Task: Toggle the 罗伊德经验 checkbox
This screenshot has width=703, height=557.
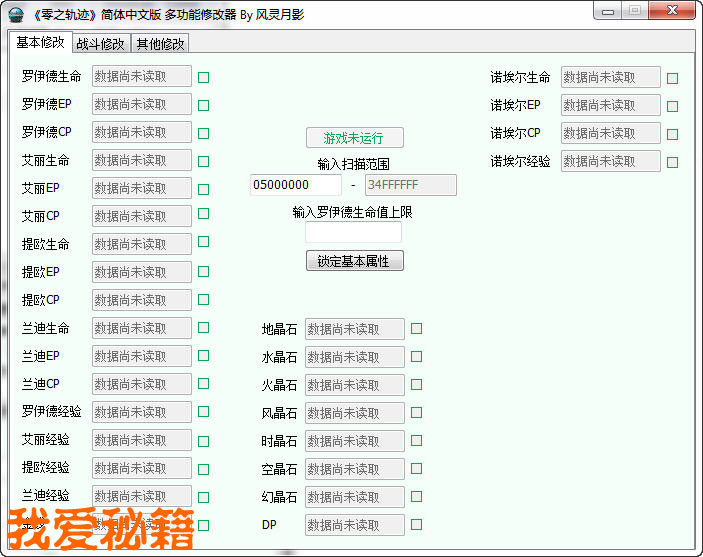Action: coord(203,411)
